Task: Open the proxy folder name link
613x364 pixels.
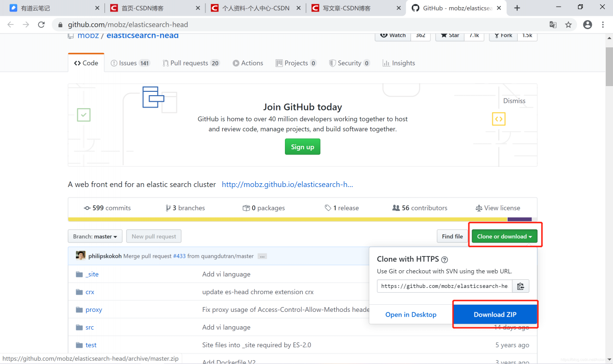Action: [x=94, y=309]
